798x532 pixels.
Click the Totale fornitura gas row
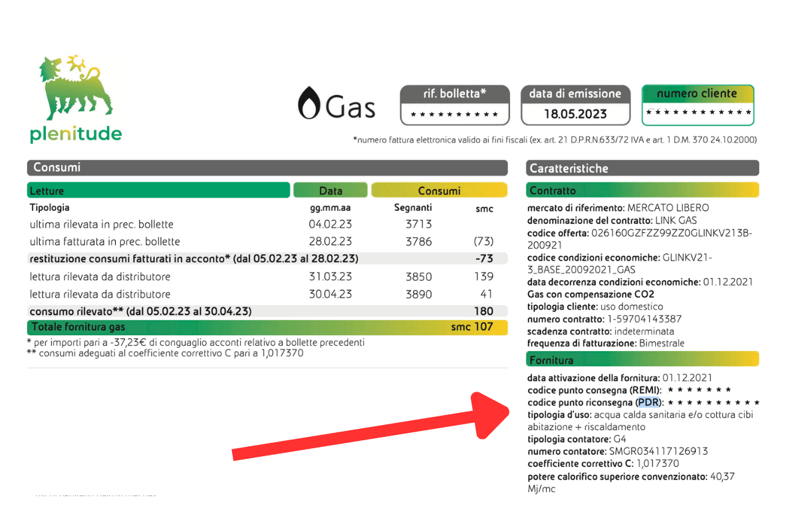[267, 327]
